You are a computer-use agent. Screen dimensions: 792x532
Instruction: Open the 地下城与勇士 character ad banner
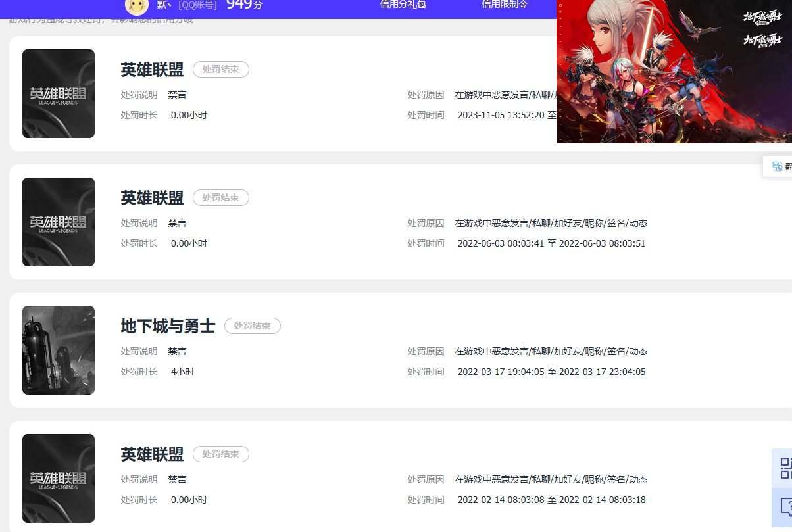[x=674, y=71]
